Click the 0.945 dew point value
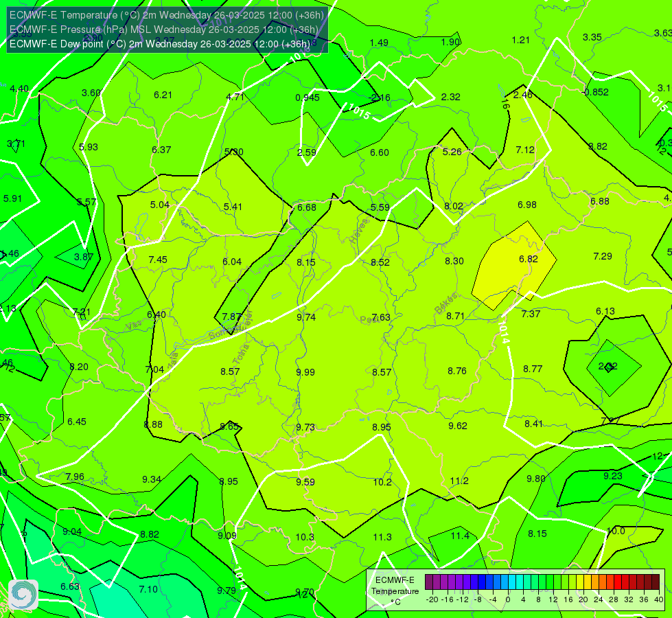Image resolution: width=672 pixels, height=618 pixels. (x=308, y=98)
